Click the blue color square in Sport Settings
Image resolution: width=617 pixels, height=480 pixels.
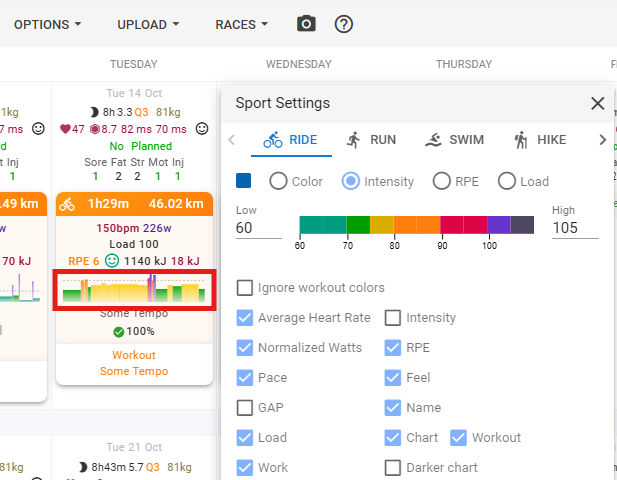pyautogui.click(x=244, y=181)
